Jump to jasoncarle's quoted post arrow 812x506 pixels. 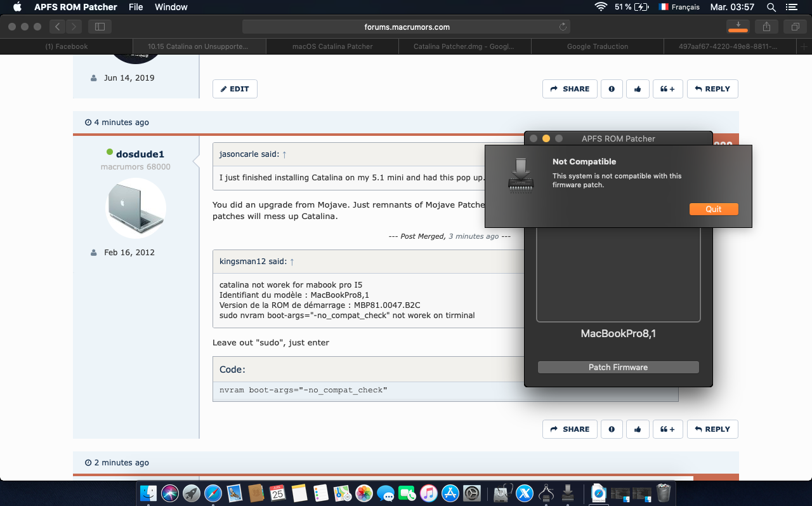pyautogui.click(x=284, y=154)
